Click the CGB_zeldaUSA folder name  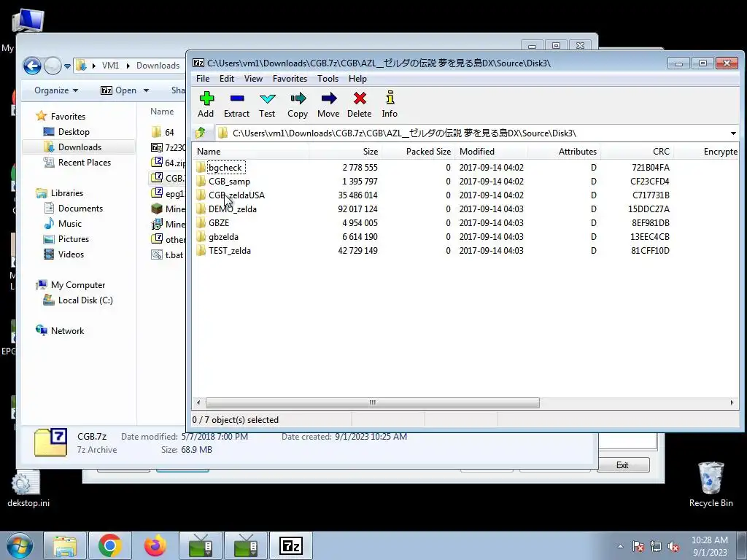pos(236,195)
